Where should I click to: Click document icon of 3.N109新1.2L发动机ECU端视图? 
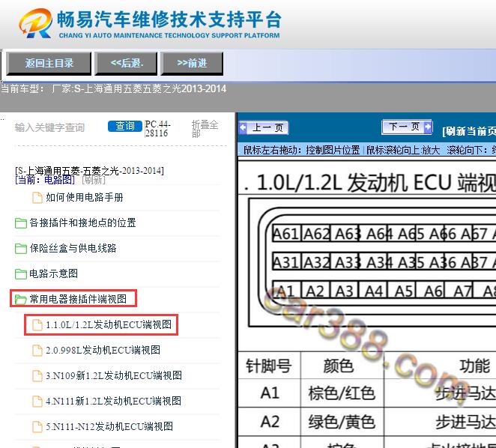pos(37,376)
